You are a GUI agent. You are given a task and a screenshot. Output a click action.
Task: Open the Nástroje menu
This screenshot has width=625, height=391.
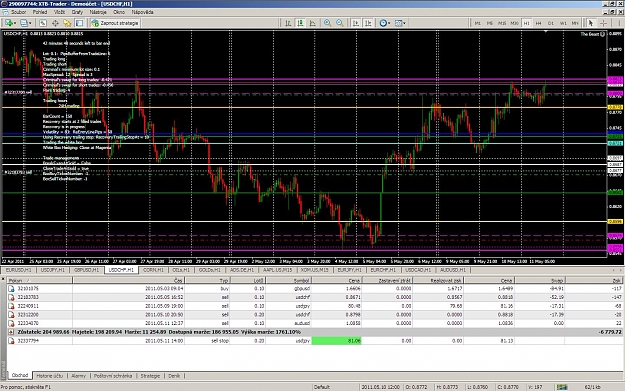[98, 12]
